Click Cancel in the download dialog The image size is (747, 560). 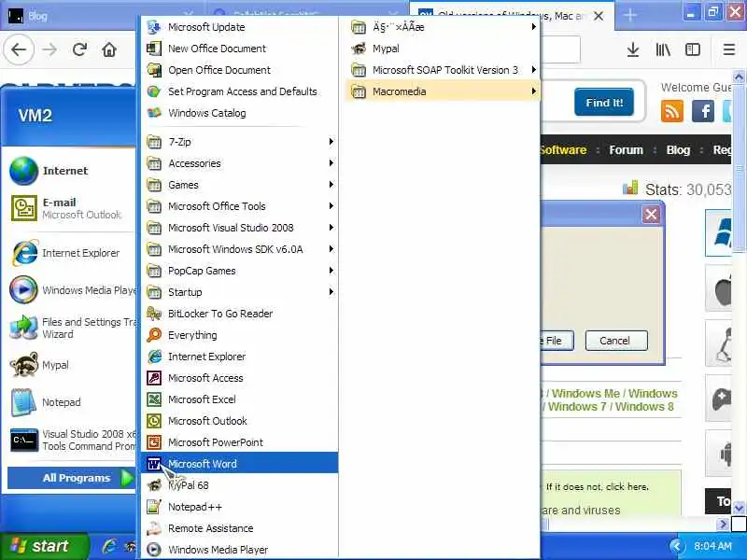(x=616, y=341)
